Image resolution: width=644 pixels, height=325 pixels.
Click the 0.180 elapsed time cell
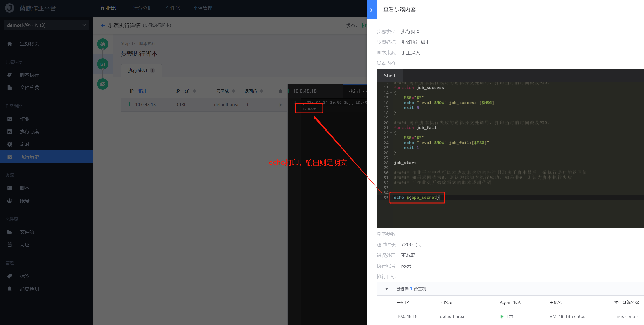click(181, 105)
